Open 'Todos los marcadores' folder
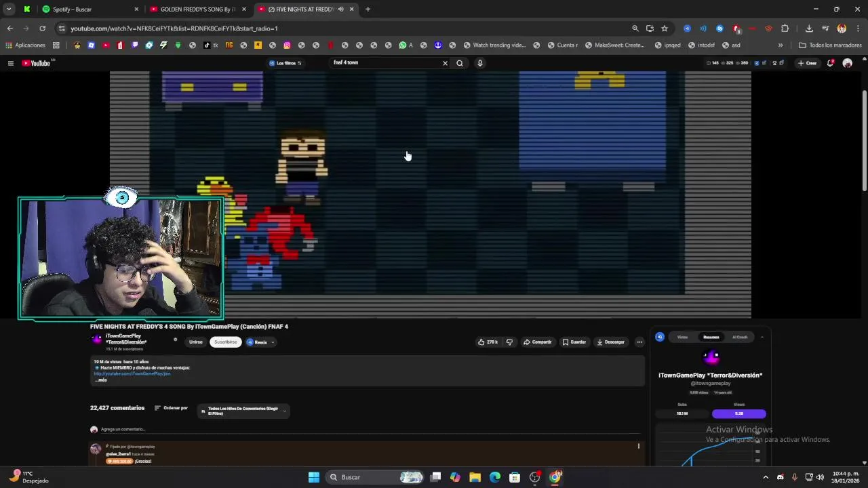The height and width of the screenshot is (488, 868). coord(829,45)
